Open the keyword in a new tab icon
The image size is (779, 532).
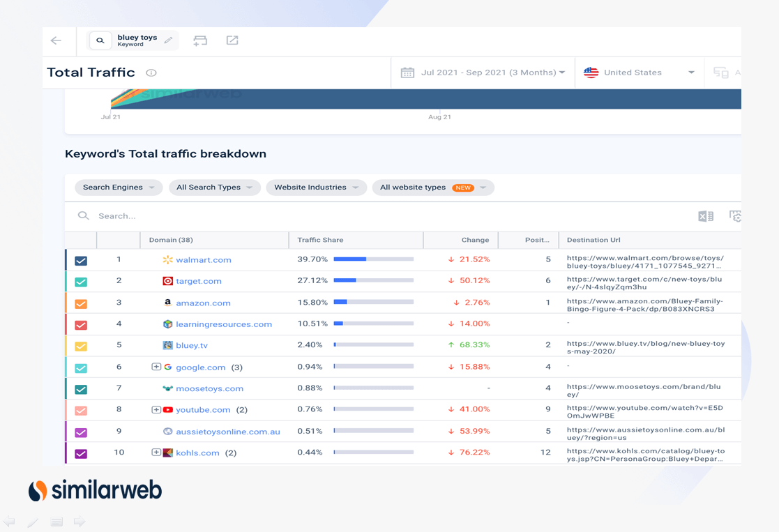232,40
